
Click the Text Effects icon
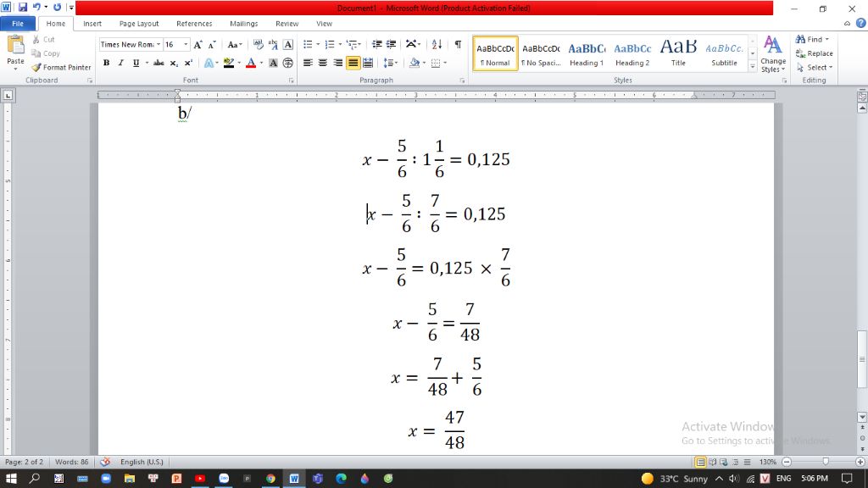[x=209, y=63]
